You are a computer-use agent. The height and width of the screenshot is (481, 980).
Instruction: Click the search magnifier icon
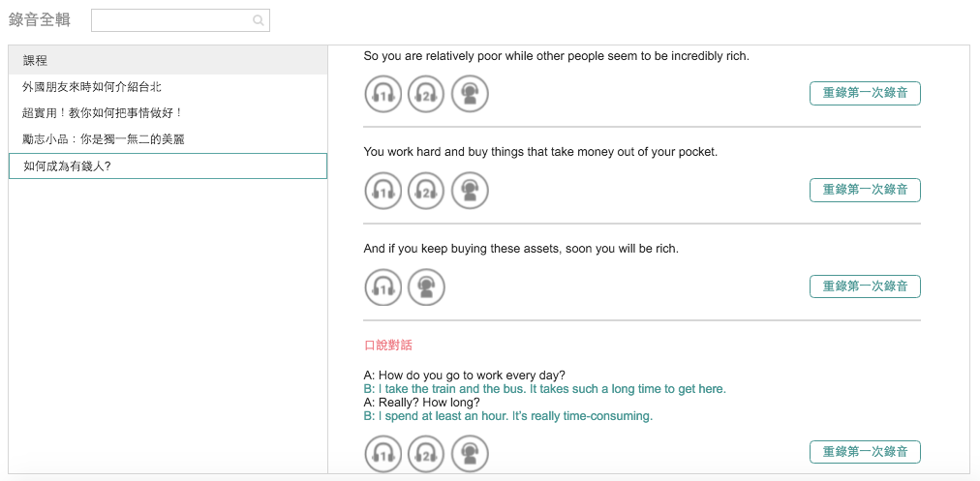(x=258, y=20)
